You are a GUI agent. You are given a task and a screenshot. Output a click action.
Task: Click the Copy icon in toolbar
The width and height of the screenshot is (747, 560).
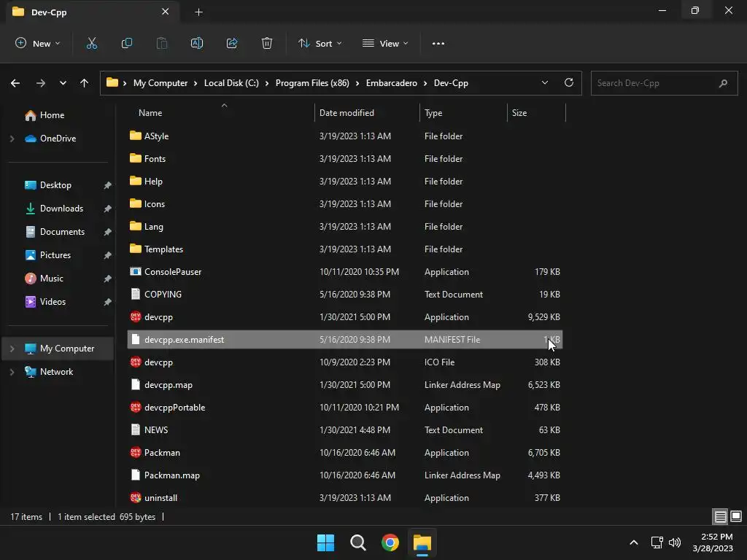click(x=127, y=43)
